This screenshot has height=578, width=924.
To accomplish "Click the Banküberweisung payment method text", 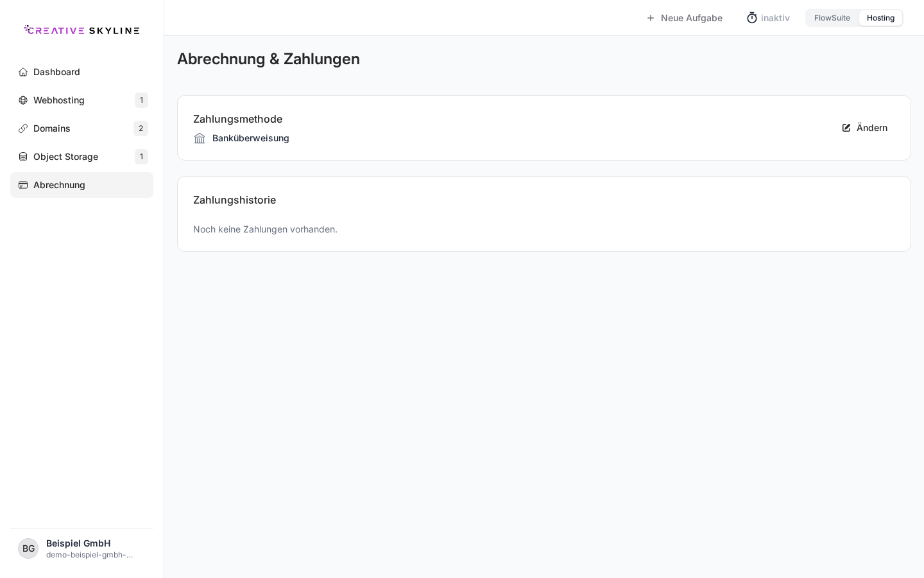I will 251,138.
